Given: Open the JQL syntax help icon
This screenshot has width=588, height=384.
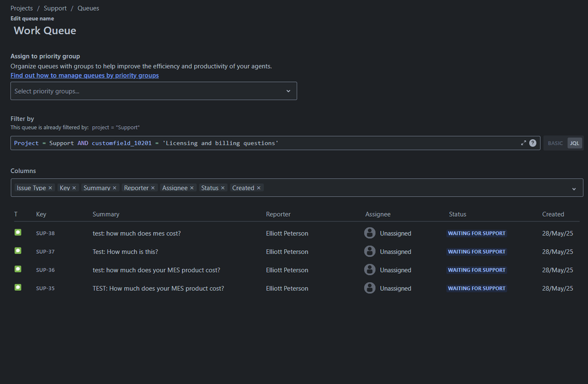Looking at the screenshot, I should (533, 143).
